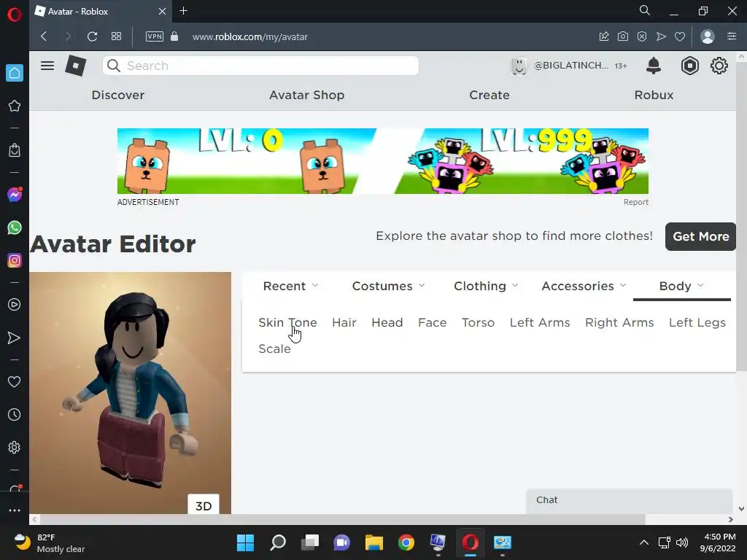
Task: Open Windows Start menu
Action: (x=245, y=542)
